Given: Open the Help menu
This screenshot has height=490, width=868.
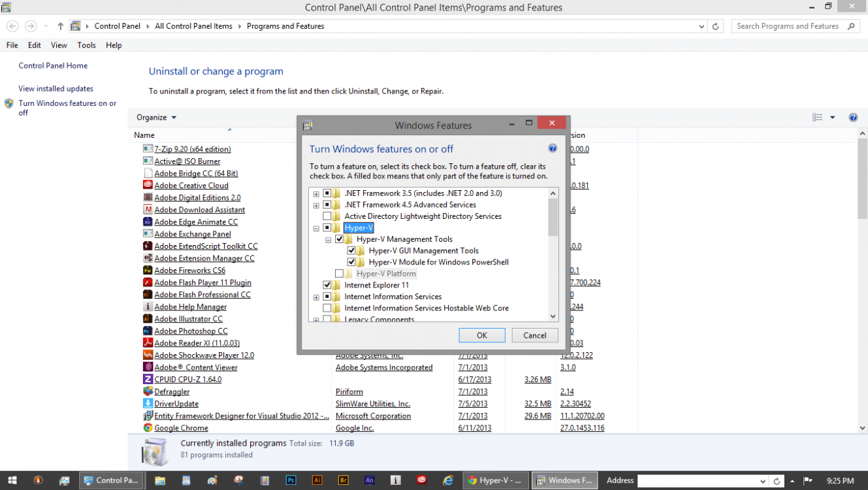Looking at the screenshot, I should (x=114, y=45).
